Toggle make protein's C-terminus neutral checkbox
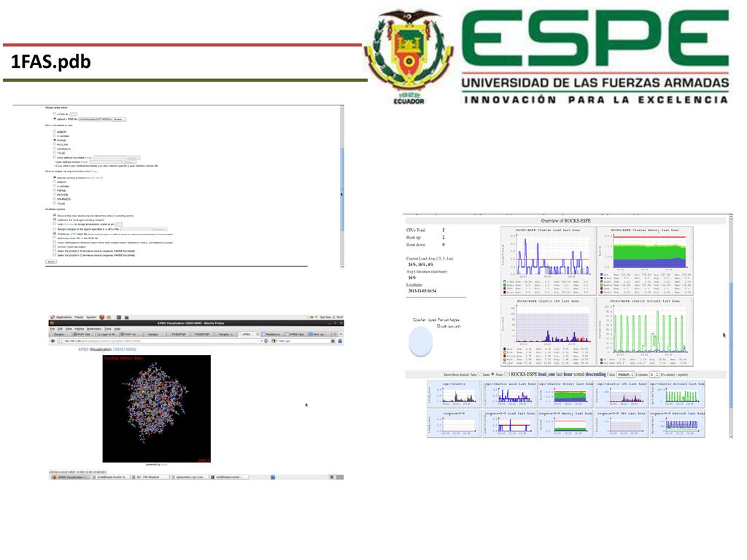 tap(54, 254)
